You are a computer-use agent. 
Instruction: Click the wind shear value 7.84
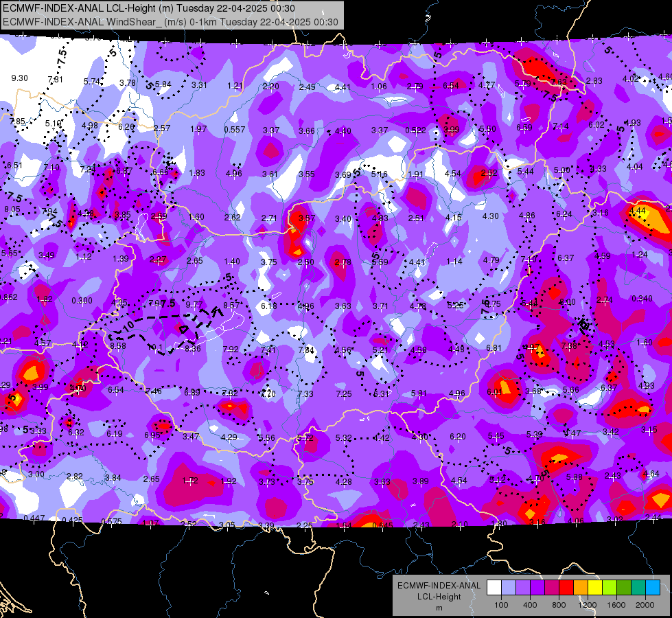coord(306,350)
